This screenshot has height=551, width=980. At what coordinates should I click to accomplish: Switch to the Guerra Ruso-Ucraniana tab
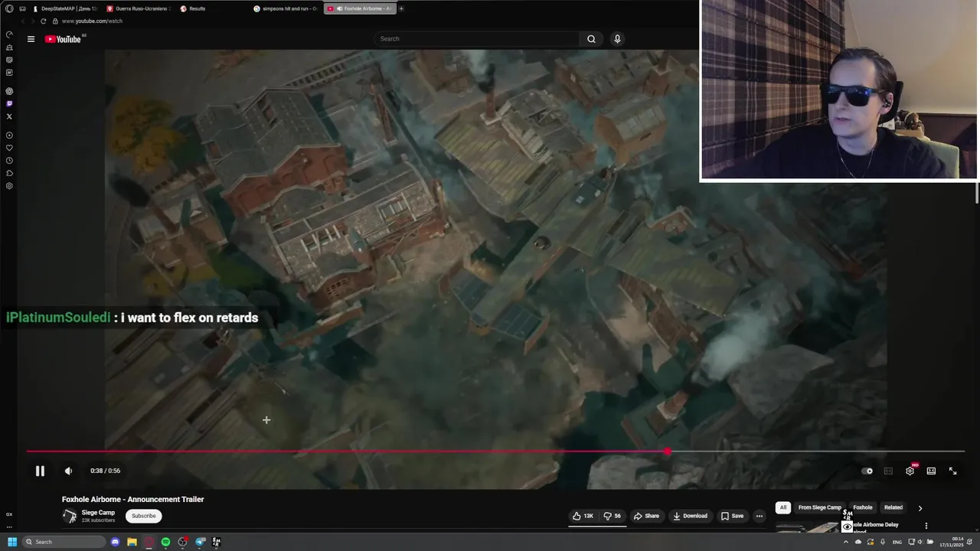point(138,8)
